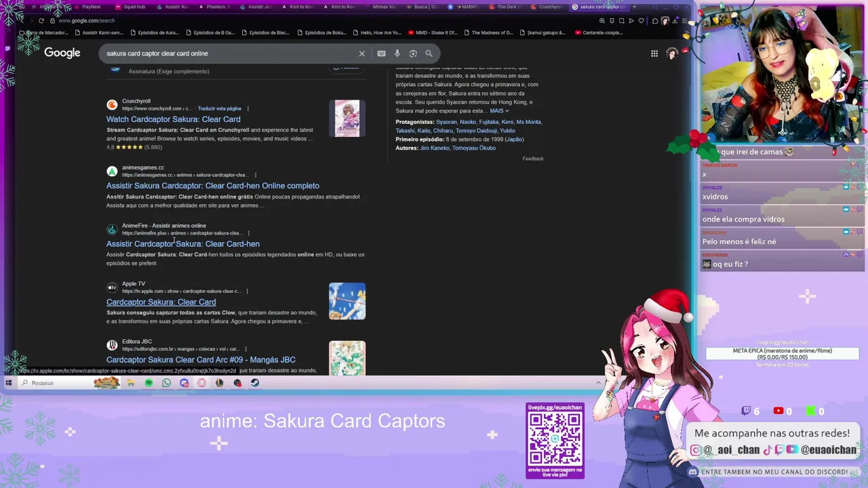868x488 pixels.
Task: Open the Apple TV result thumbnail image
Action: click(347, 301)
